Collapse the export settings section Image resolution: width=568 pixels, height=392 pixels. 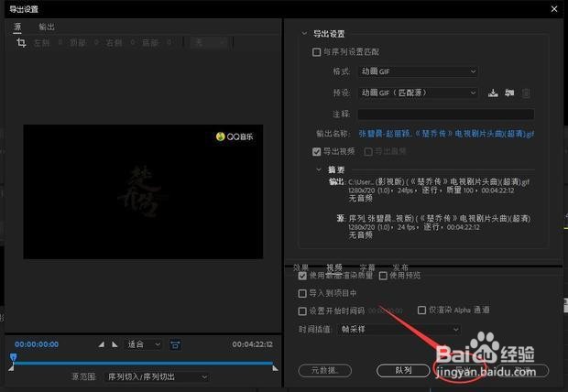click(304, 33)
